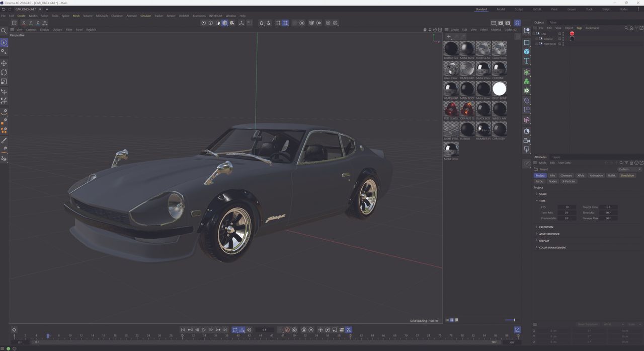Open the Simulation project settings tab

(627, 175)
